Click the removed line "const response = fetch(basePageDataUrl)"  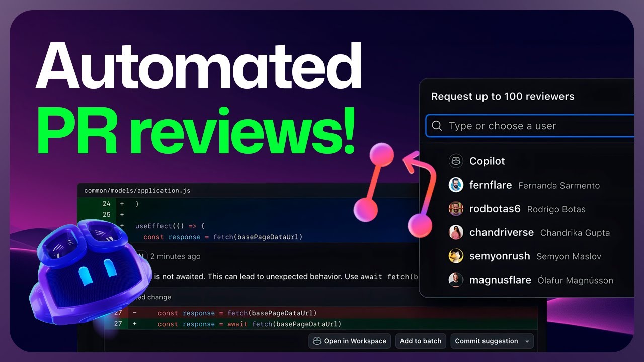(x=237, y=313)
